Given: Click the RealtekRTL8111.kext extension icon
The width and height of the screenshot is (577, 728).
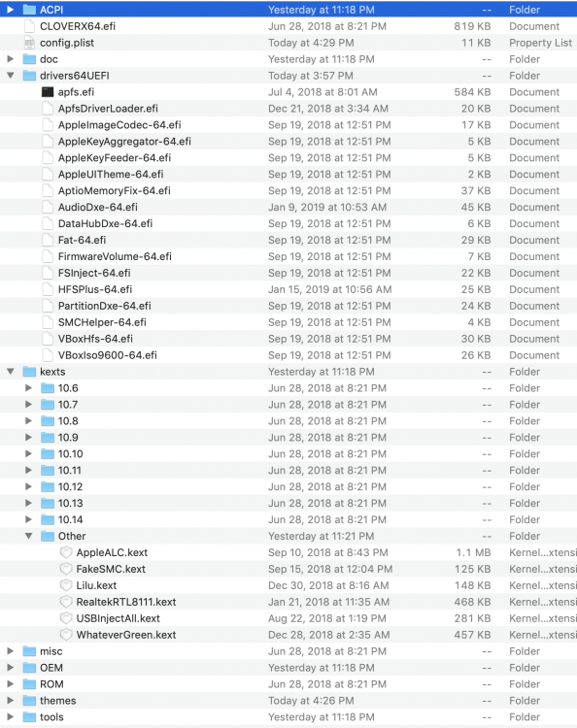Looking at the screenshot, I should 66,602.
